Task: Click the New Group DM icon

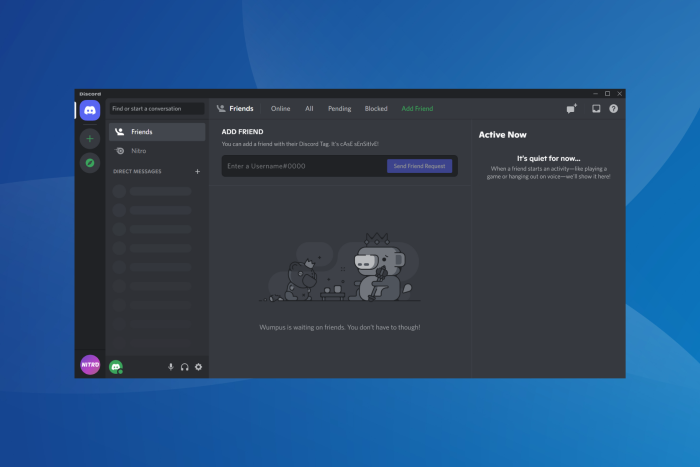Action: pyautogui.click(x=571, y=108)
